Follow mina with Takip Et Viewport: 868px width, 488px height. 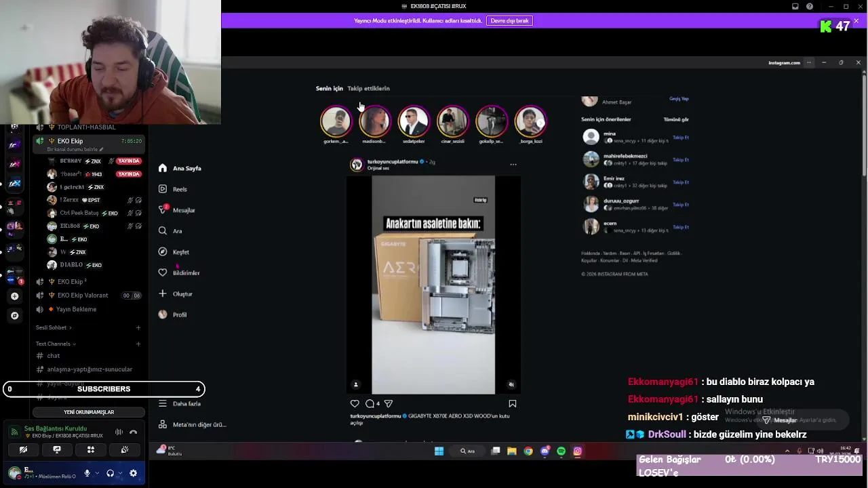(681, 138)
